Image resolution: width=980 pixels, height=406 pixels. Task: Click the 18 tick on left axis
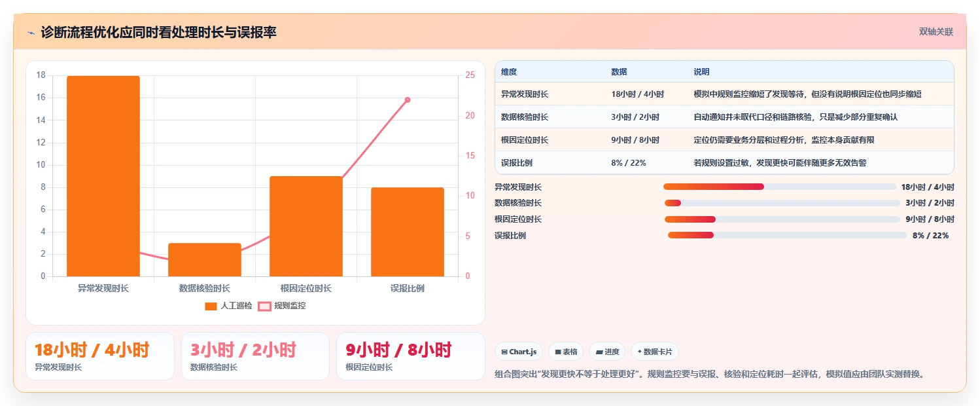pyautogui.click(x=41, y=75)
